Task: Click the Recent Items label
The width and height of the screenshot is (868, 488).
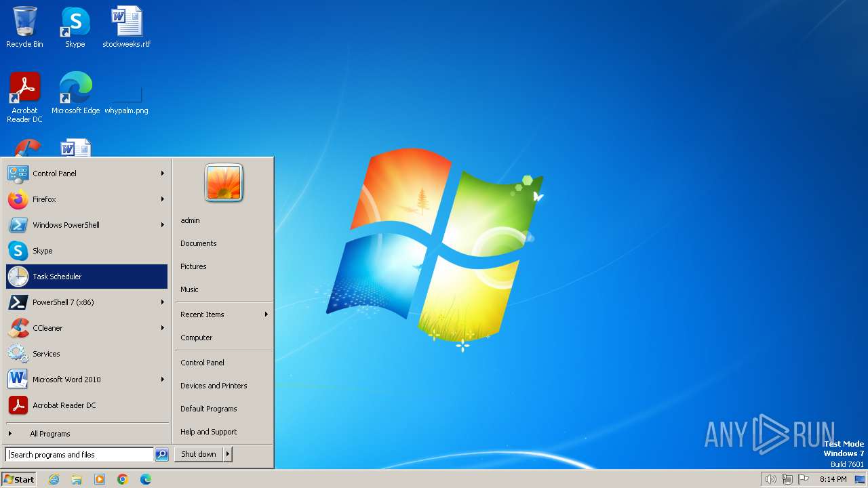Action: tap(202, 314)
